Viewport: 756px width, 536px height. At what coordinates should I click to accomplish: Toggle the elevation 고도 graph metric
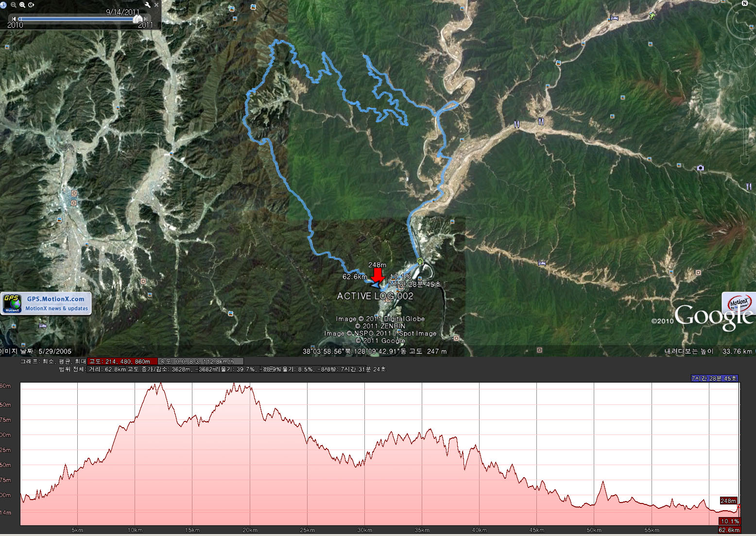pos(122,361)
